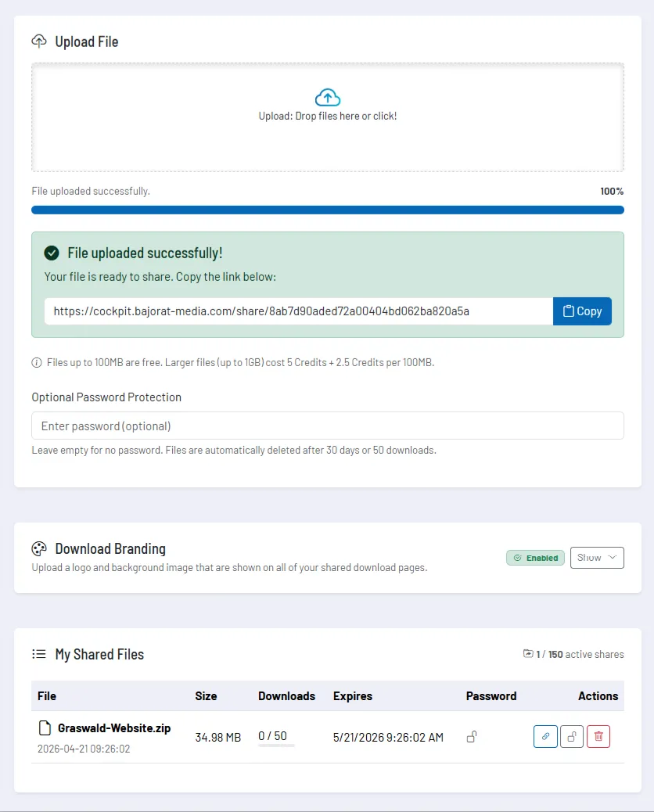Click the Graswald-Website.zip file icon
Viewport: 654px width, 812px height.
[45, 728]
